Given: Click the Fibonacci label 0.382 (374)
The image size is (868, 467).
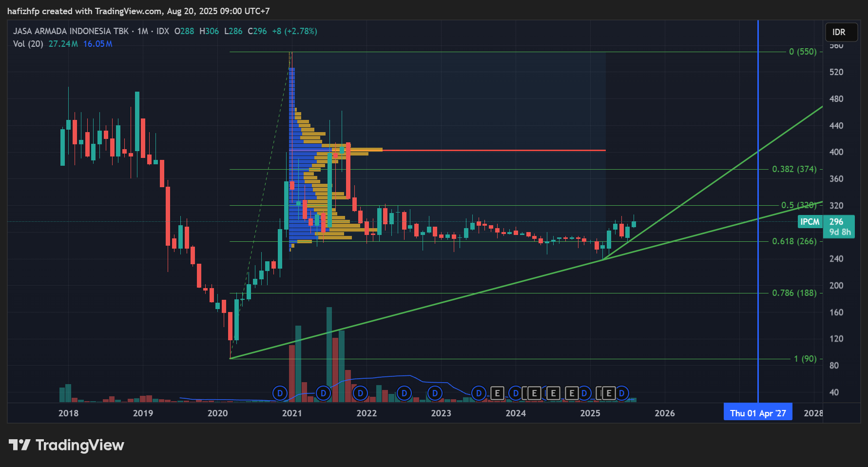Looking at the screenshot, I should click(794, 169).
